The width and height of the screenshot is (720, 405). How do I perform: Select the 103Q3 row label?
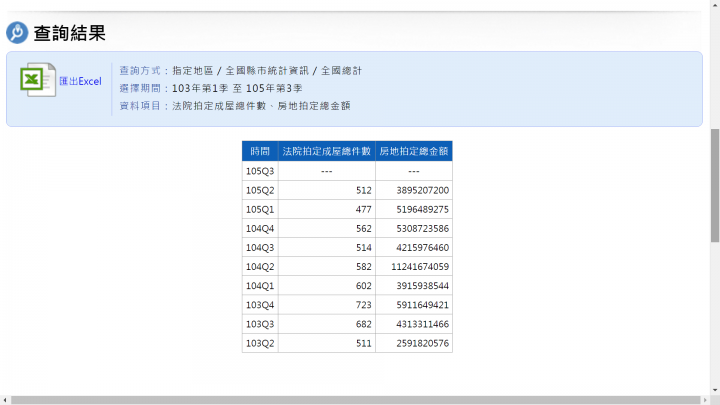point(260,324)
